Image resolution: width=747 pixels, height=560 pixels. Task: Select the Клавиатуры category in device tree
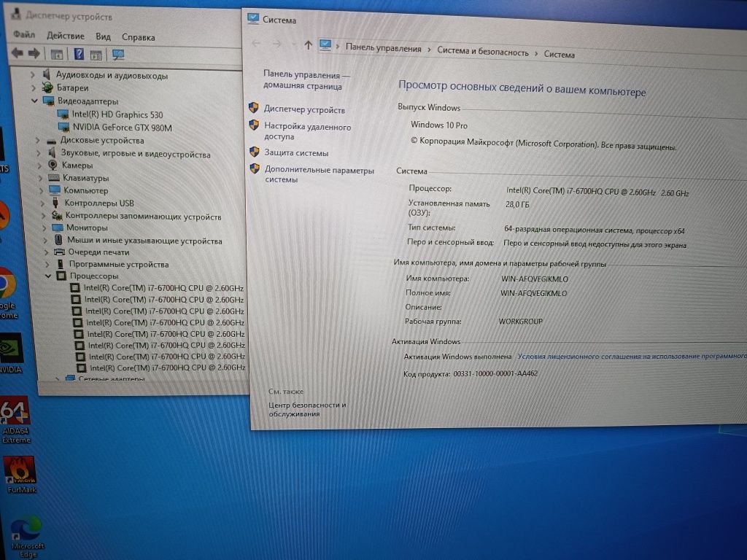(86, 178)
